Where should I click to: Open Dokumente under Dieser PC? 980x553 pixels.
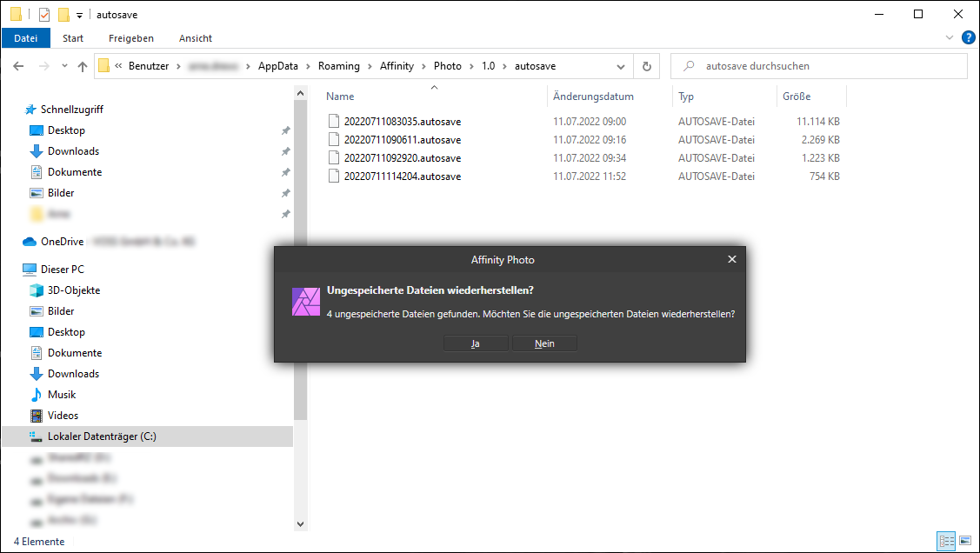[x=75, y=353]
